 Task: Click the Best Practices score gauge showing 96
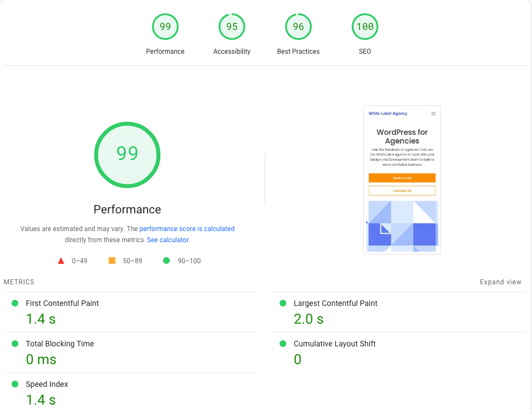298,27
